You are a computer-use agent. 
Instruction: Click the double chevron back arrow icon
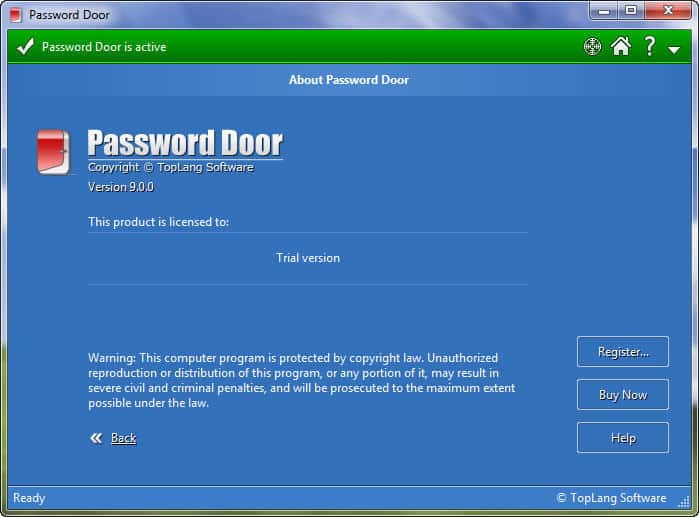96,438
